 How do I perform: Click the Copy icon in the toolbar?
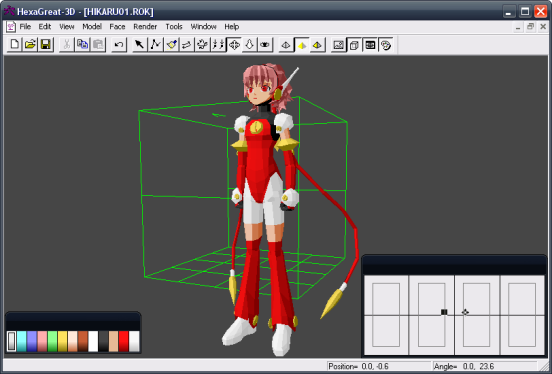click(x=82, y=45)
